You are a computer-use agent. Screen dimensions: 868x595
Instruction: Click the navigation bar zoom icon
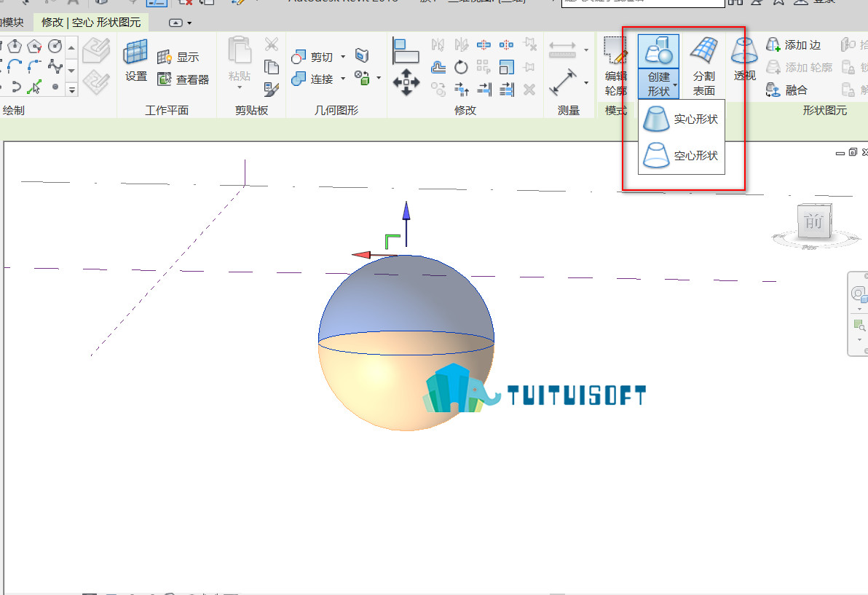tap(859, 325)
